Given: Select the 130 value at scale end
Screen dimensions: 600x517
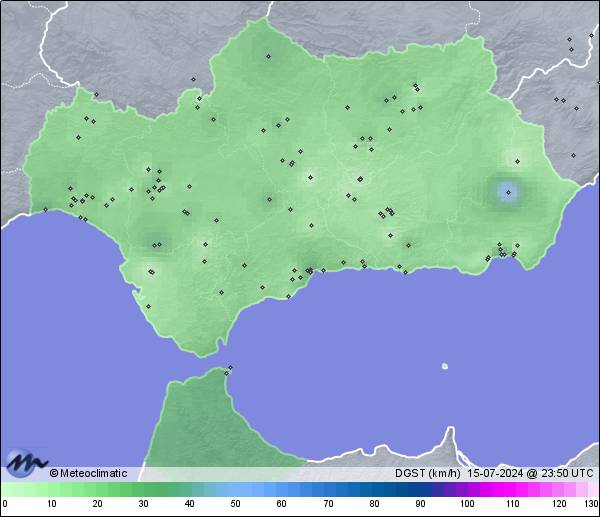Looking at the screenshot, I should coord(591,503).
